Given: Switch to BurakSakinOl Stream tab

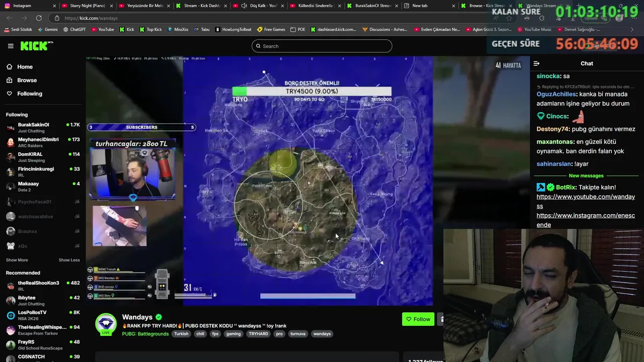Looking at the screenshot, I should [x=372, y=6].
